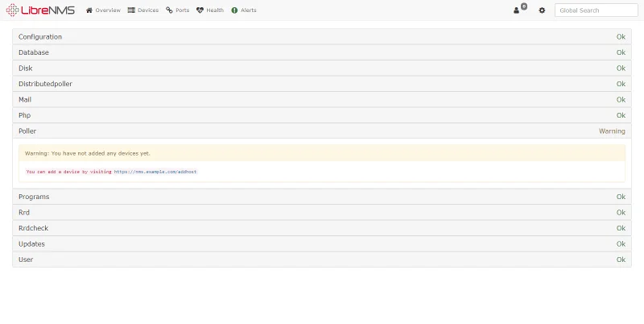Click the home icon next to Overview
This screenshot has height=324, width=644.
pyautogui.click(x=89, y=10)
